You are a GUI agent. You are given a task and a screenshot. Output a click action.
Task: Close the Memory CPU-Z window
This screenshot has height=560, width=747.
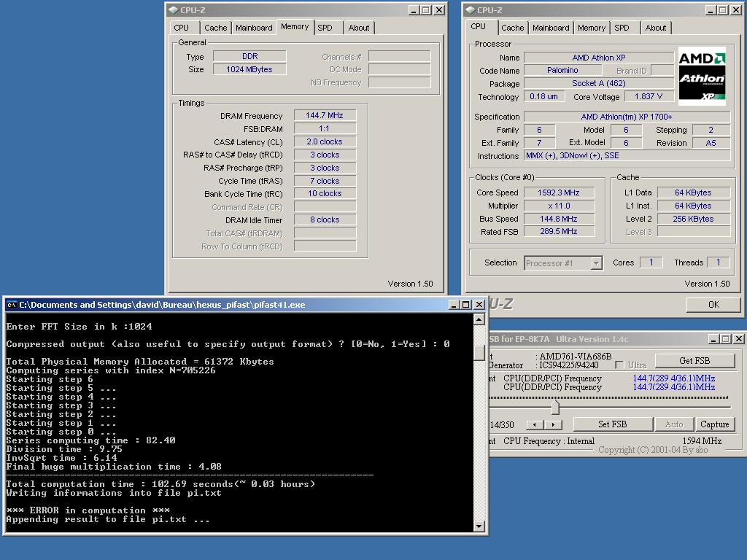pos(439,10)
